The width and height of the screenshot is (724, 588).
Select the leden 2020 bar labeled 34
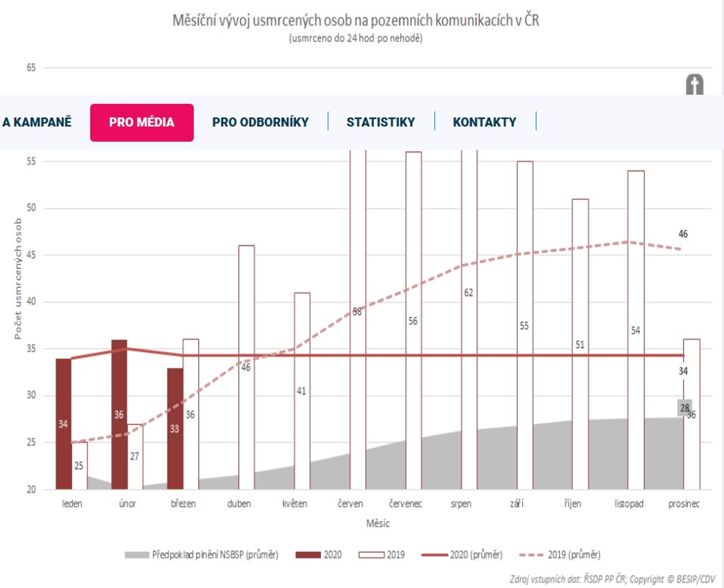point(64,424)
